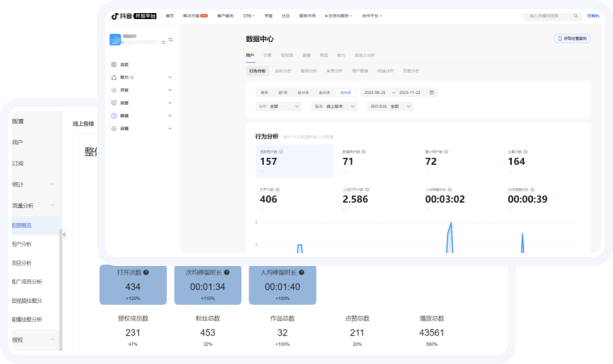Screen dimensions: 613x364
Task: Click help icon beside 打开次数 in back window
Action: (x=146, y=273)
